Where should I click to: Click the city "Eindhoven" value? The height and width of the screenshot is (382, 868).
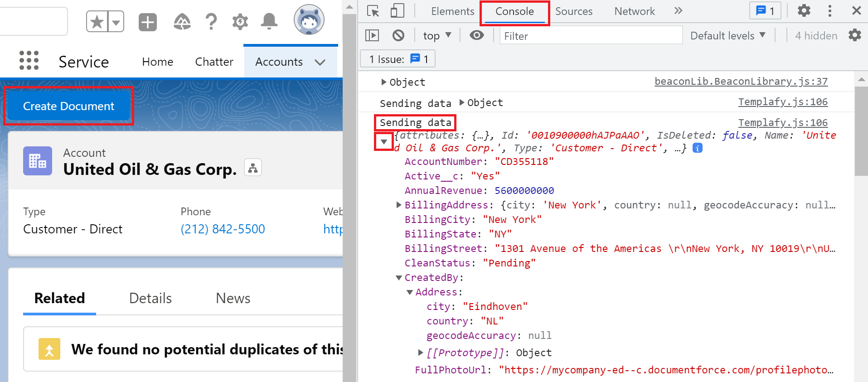[495, 306]
